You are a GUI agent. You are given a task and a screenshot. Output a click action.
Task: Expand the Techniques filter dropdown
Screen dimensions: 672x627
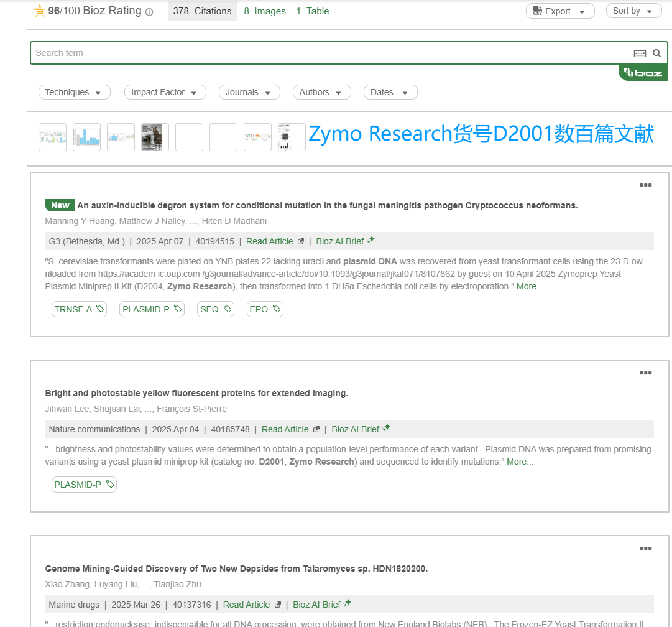75,92
